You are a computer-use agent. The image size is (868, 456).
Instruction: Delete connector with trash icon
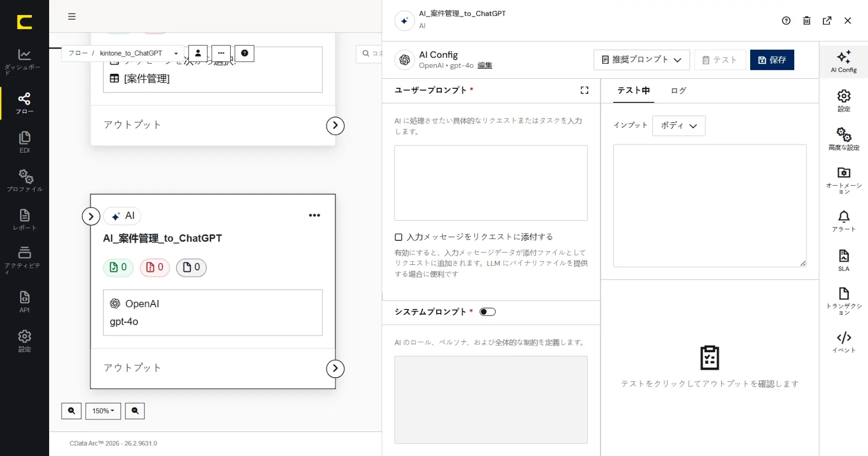click(x=807, y=21)
